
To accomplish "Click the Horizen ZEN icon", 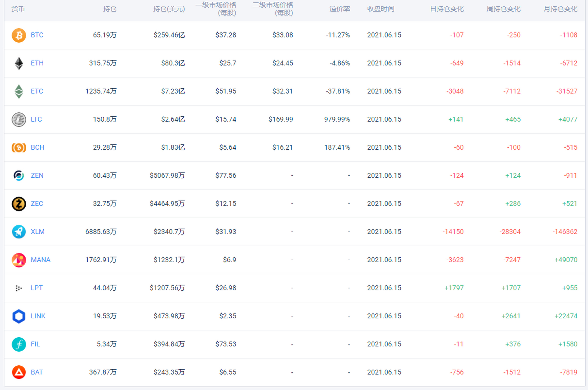I will [19, 175].
